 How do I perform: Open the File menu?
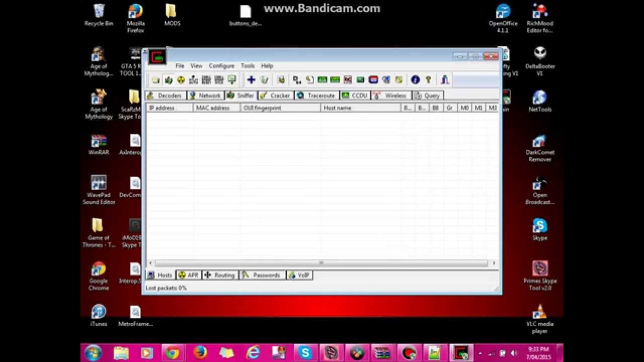(x=180, y=66)
